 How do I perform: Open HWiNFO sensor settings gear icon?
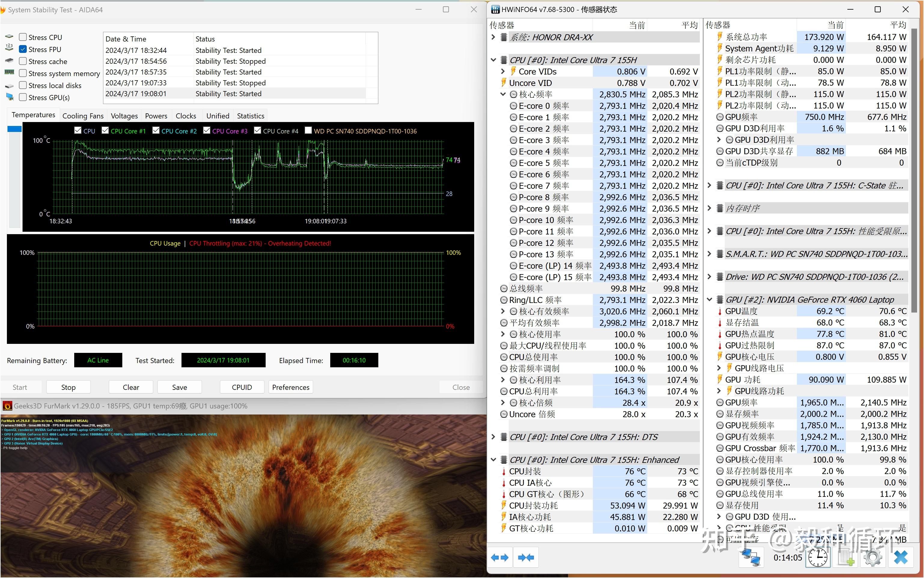click(873, 557)
